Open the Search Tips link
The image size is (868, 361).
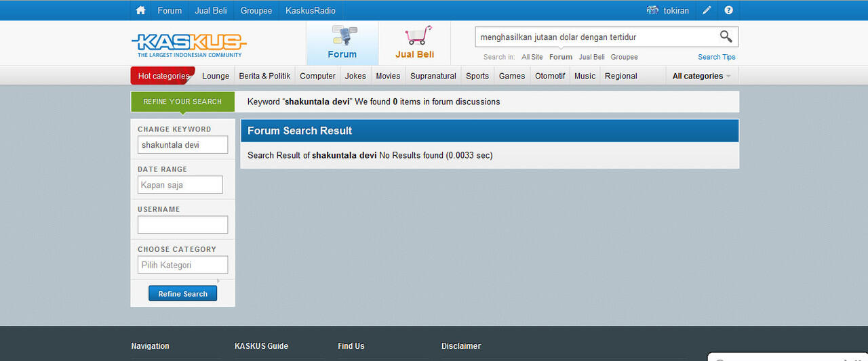(x=717, y=57)
